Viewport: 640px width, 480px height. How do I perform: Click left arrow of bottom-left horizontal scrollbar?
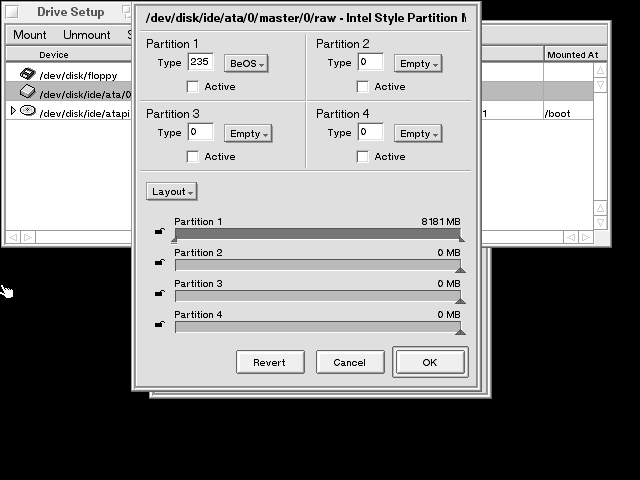tap(13, 237)
